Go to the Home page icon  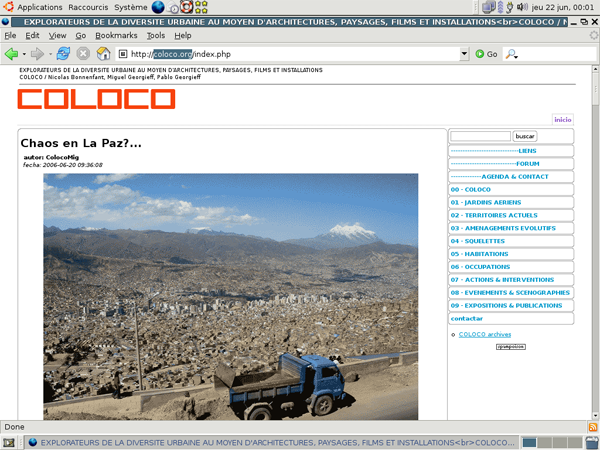pos(104,53)
